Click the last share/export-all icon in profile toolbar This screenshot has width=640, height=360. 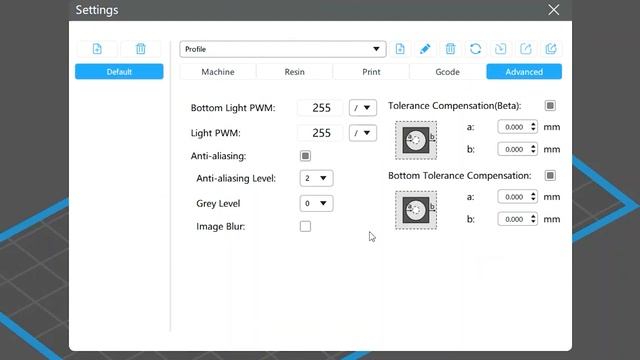click(x=551, y=49)
